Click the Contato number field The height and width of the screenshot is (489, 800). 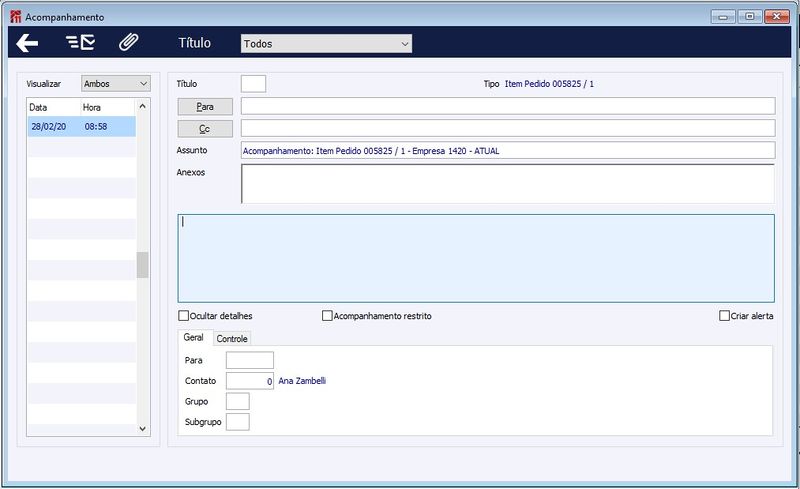(x=250, y=381)
